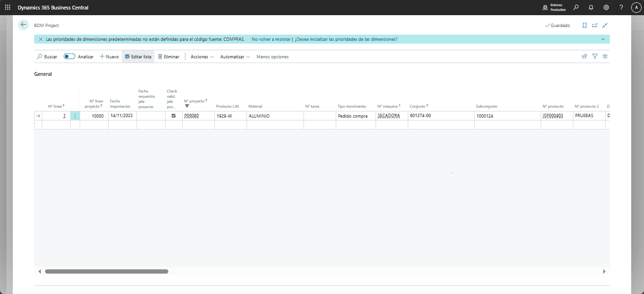The height and width of the screenshot is (294, 644).
Task: Open the Acciones dropdown menu
Action: [x=202, y=56]
